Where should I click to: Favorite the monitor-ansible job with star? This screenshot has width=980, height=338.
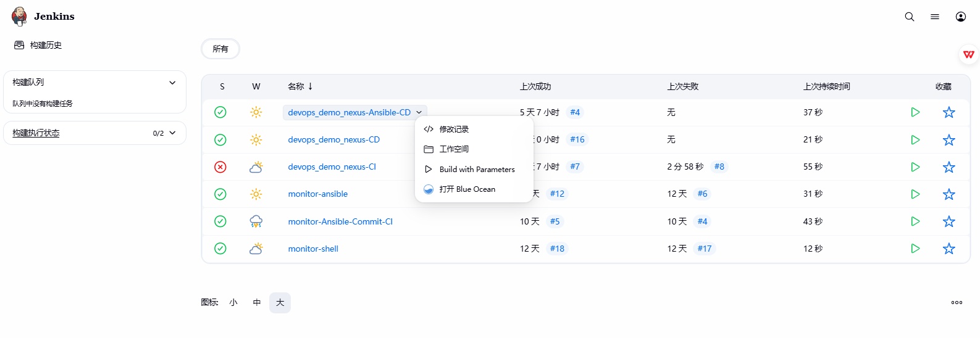pos(949,194)
